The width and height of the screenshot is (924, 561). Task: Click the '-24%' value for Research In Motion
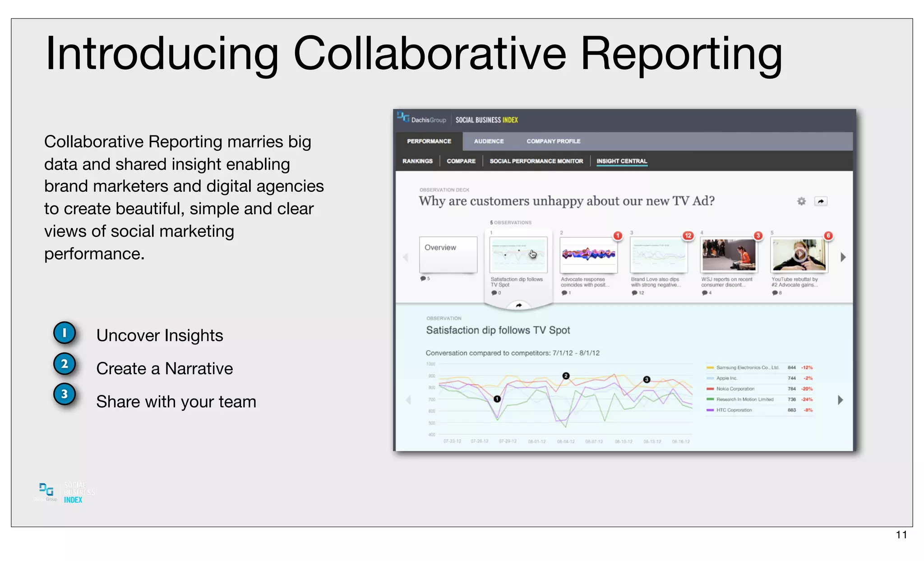click(x=807, y=399)
